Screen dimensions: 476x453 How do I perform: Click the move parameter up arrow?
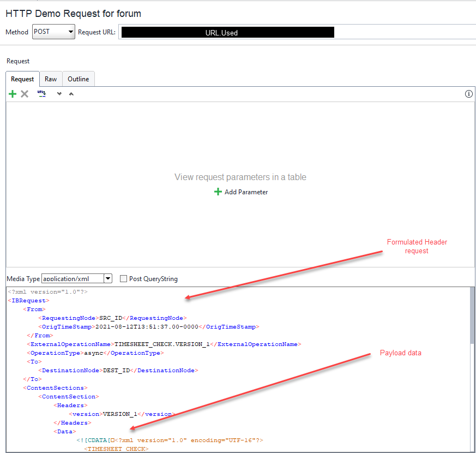pos(71,94)
